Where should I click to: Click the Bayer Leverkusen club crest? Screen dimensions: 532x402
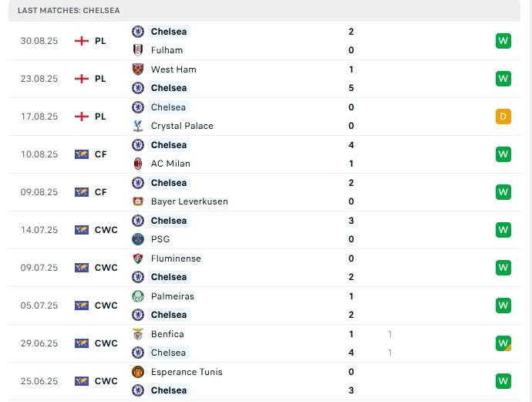pyautogui.click(x=138, y=201)
